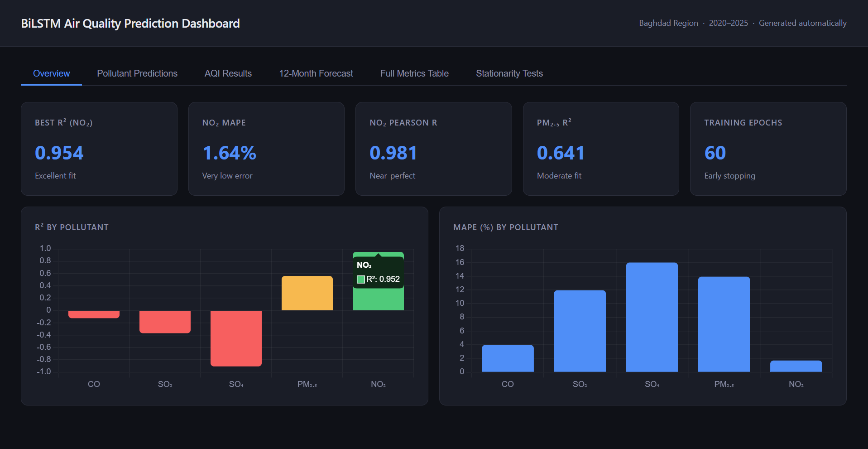Click the 'Generated automatically' header text
This screenshot has width=868, height=449.
click(803, 23)
